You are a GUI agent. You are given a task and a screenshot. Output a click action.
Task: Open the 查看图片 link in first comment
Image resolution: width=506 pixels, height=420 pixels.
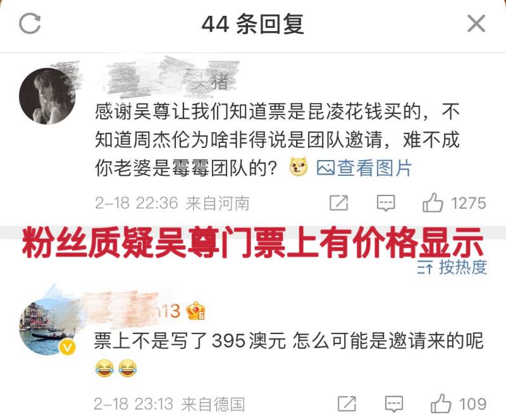(x=364, y=168)
